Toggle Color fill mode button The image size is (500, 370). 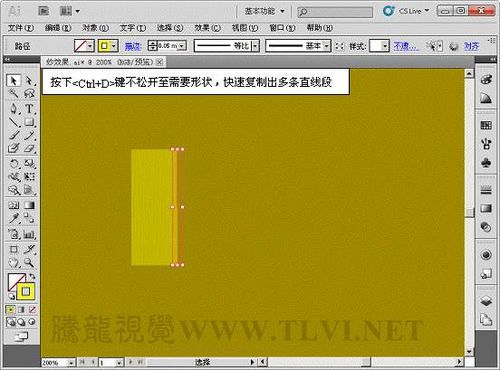tap(11, 310)
